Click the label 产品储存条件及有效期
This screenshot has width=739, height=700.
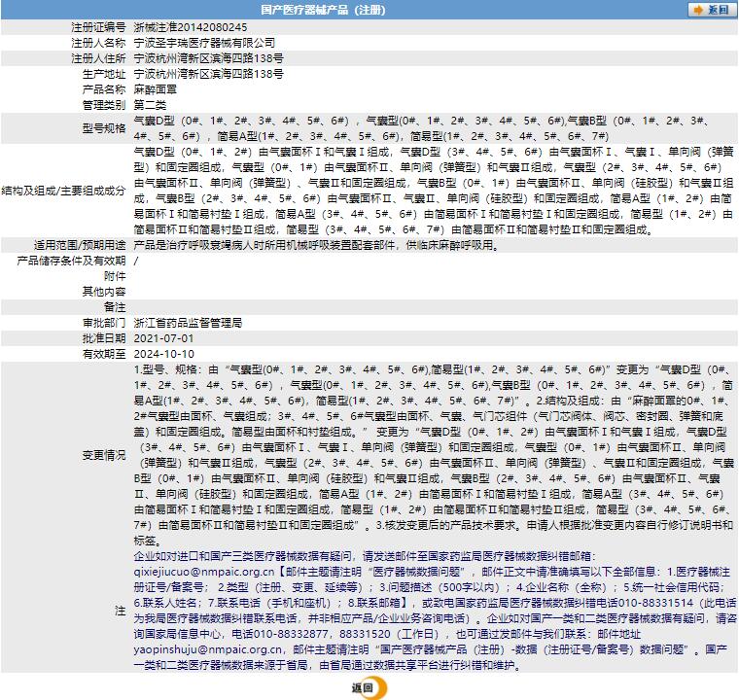point(72,261)
